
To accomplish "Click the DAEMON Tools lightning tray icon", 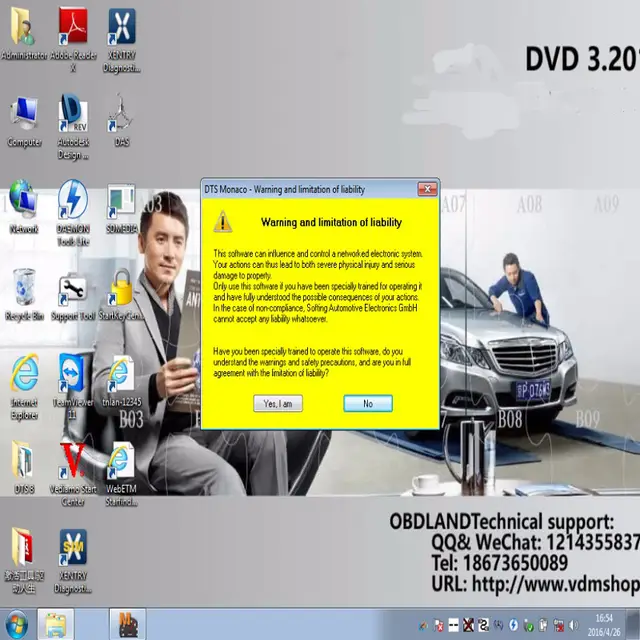I will coord(513,625).
